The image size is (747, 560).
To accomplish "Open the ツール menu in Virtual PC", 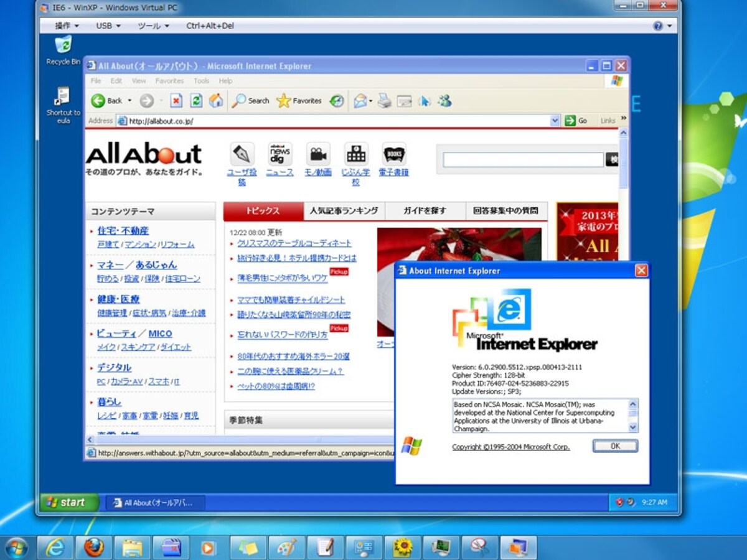I will (153, 26).
